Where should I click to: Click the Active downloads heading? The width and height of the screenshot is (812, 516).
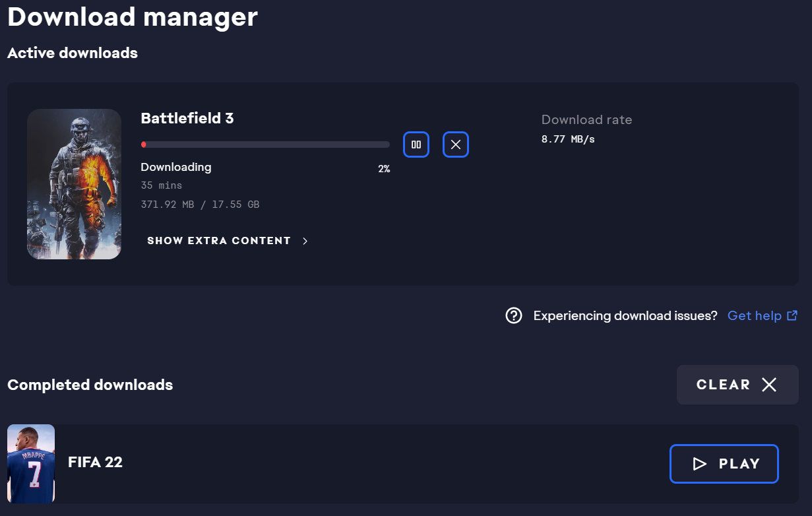coord(73,53)
